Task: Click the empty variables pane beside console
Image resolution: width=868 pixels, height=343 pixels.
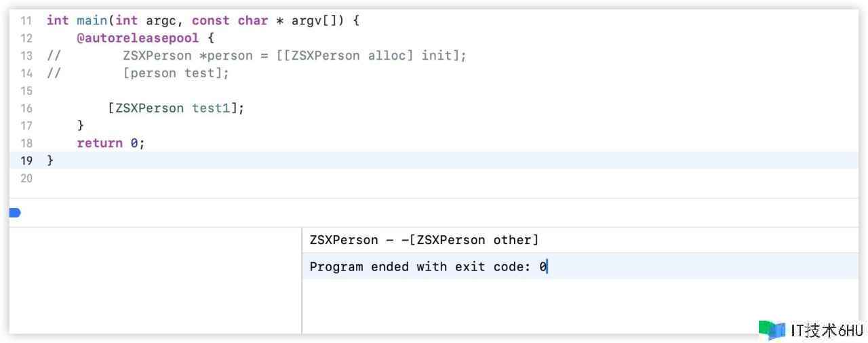Action: pyautogui.click(x=155, y=280)
